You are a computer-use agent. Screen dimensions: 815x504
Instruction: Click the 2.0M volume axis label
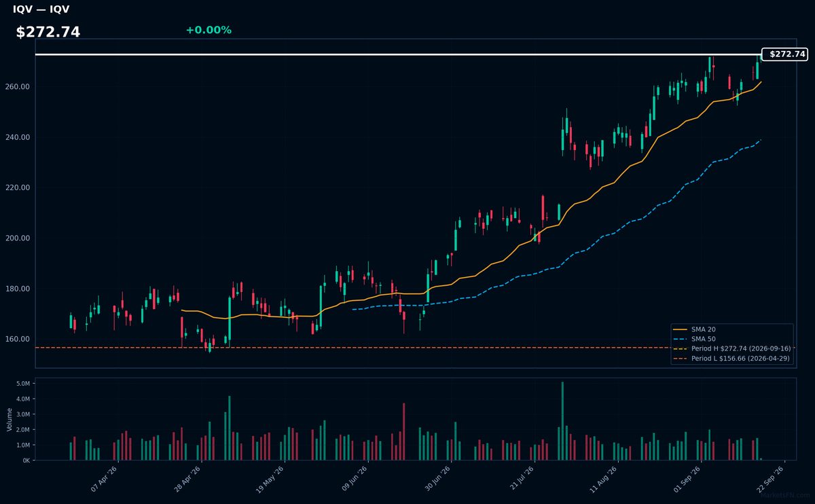click(x=24, y=430)
